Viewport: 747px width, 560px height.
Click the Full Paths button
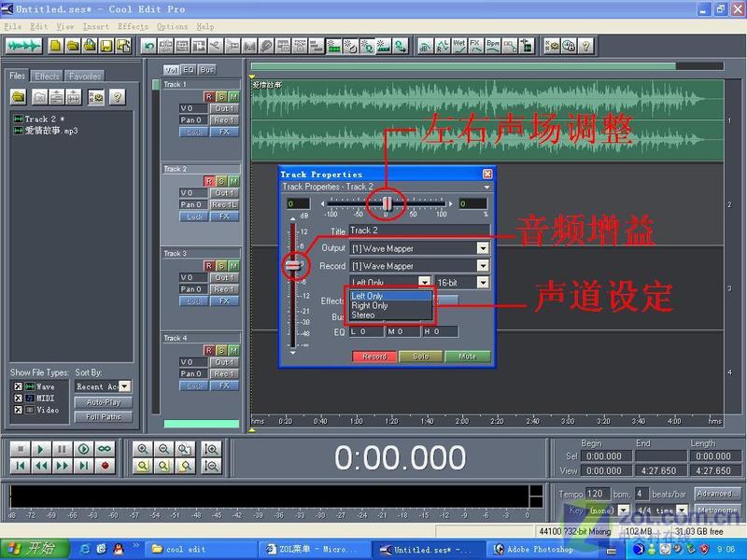coord(104,417)
